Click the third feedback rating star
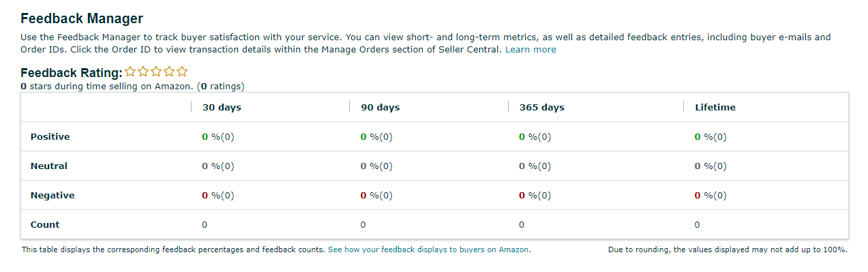The height and width of the screenshot is (272, 868). point(156,72)
